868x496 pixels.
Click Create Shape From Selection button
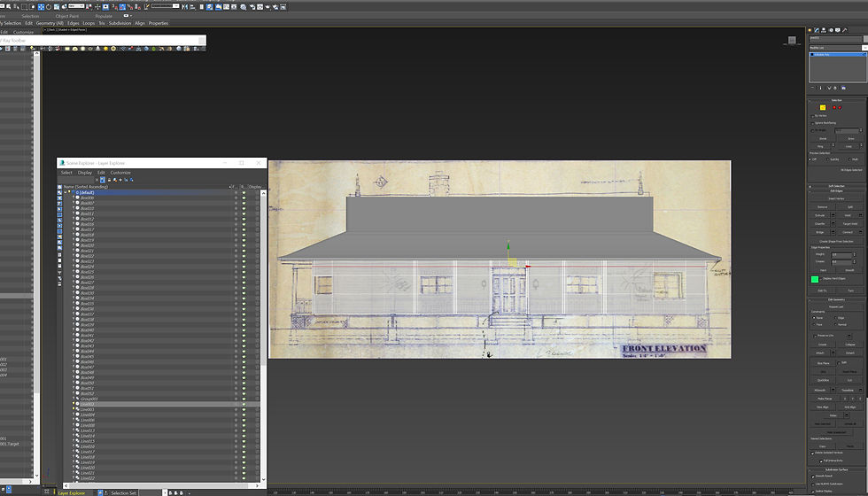coord(836,241)
